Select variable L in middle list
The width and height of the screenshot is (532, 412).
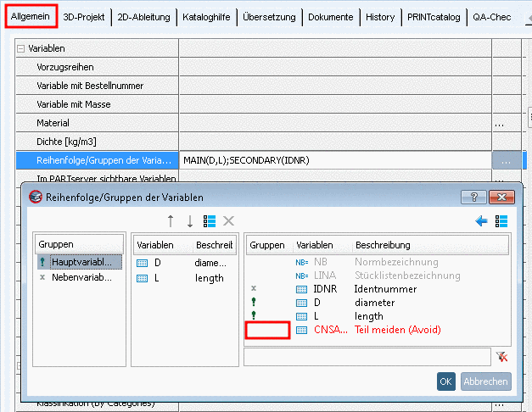click(185, 278)
